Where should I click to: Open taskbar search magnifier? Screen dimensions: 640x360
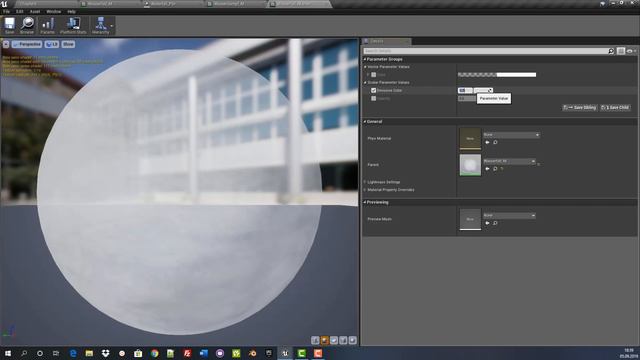[x=24, y=353]
